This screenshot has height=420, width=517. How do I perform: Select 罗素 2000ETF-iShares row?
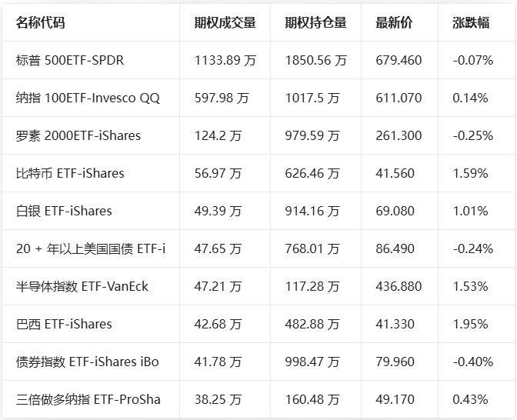click(x=78, y=135)
